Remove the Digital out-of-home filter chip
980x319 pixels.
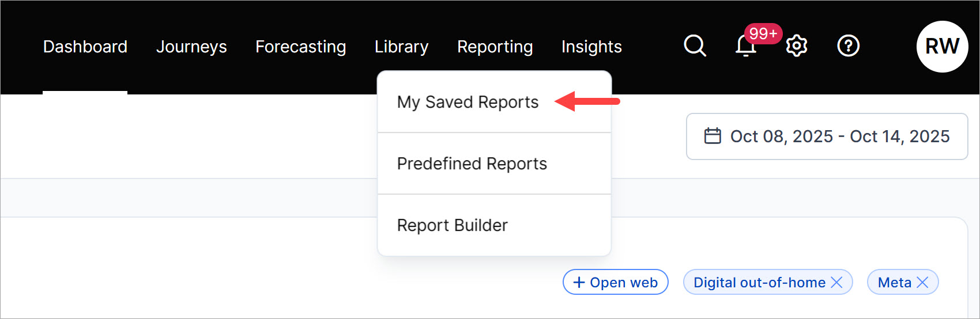click(837, 282)
